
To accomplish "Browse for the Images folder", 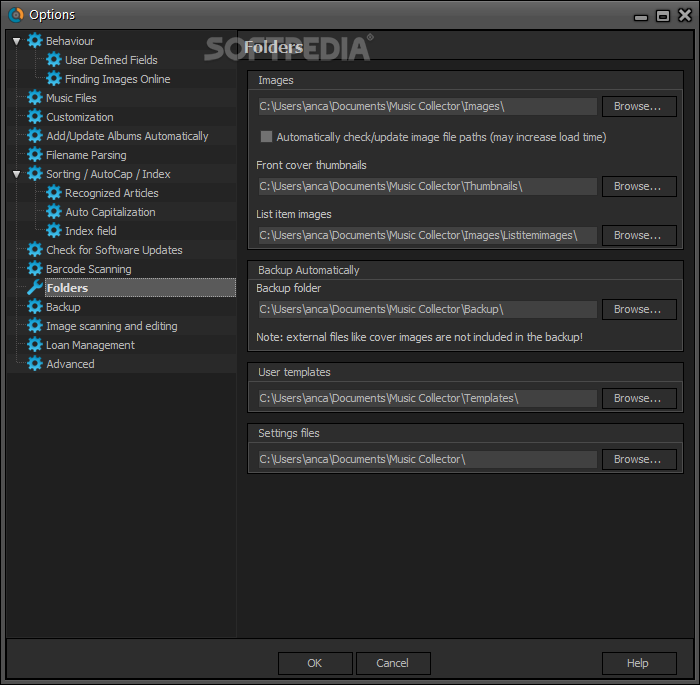I will coord(639,106).
